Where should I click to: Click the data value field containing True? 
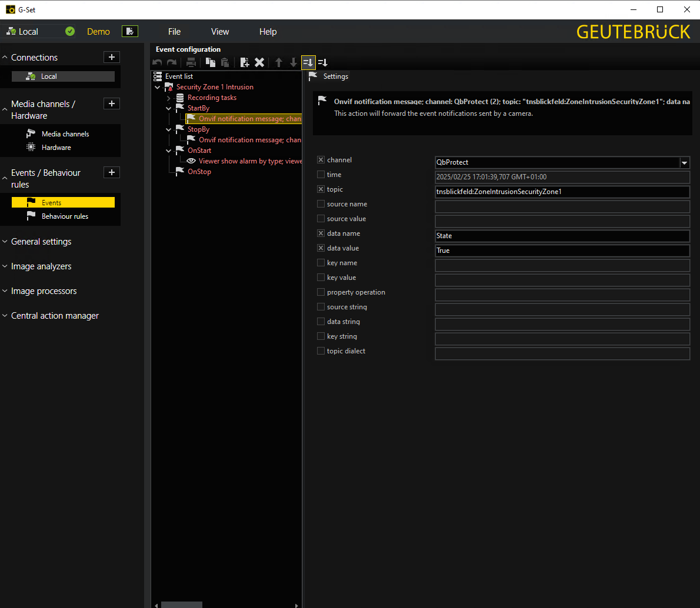click(562, 250)
